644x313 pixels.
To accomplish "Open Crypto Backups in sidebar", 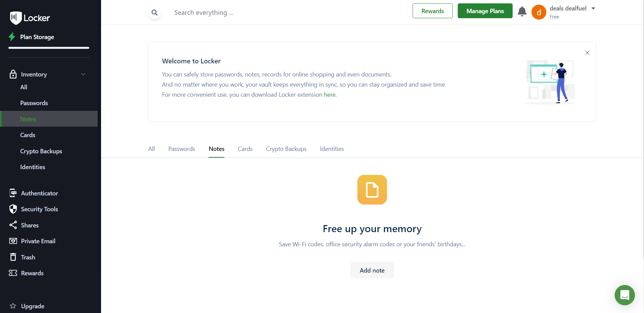I will tap(41, 151).
